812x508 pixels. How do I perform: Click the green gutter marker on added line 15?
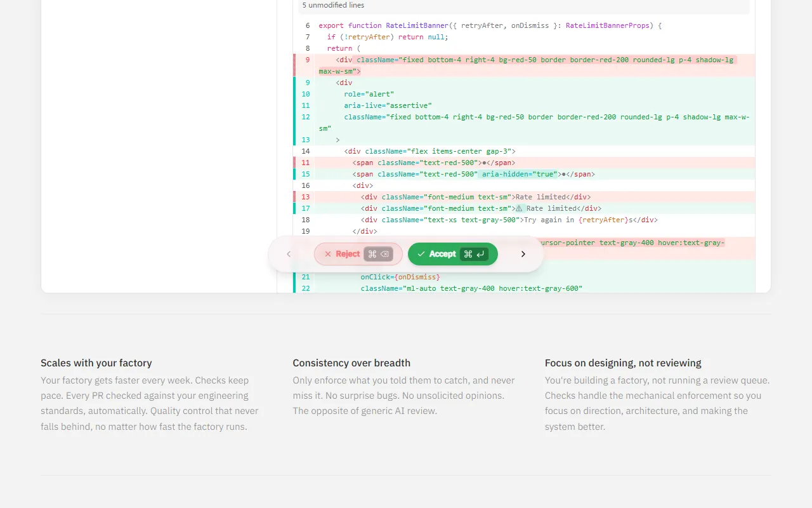[x=294, y=174]
